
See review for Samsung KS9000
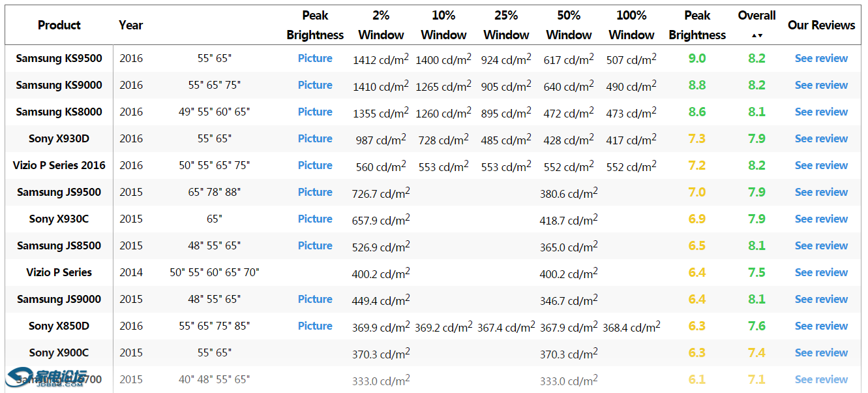pos(821,85)
